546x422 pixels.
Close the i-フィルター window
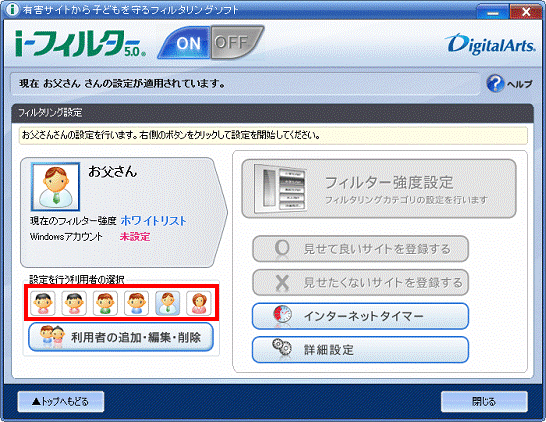tap(526, 12)
